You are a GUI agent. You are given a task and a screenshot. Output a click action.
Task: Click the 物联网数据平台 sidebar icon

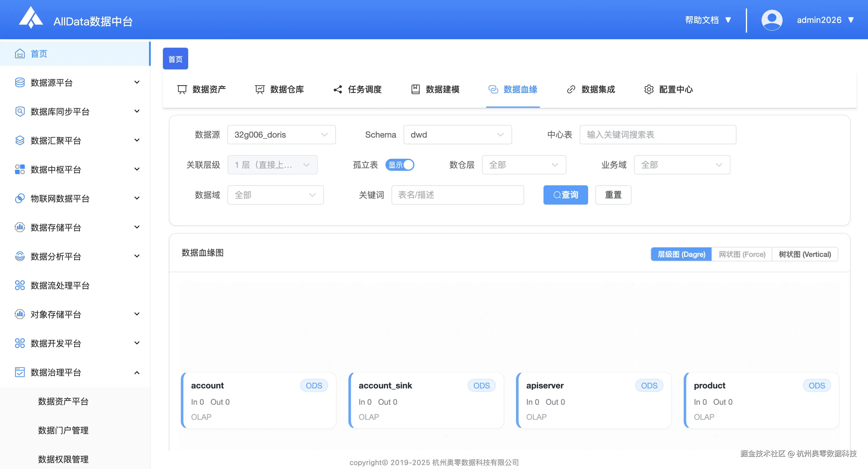click(x=20, y=198)
